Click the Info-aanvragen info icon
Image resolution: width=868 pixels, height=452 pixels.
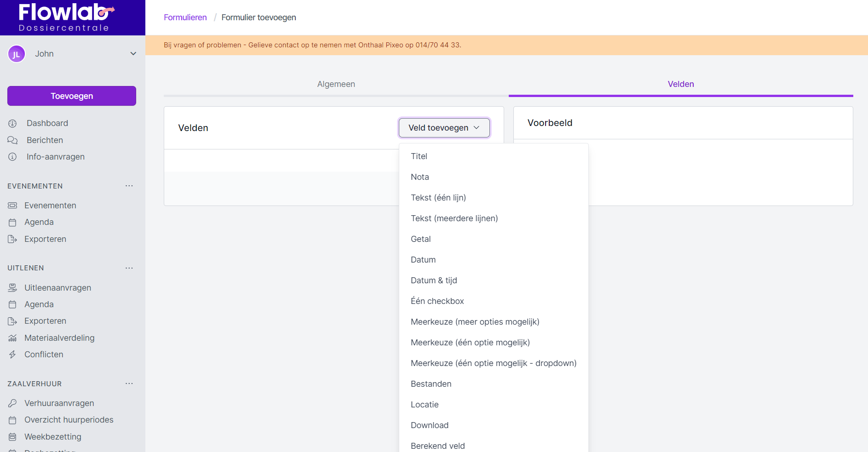click(x=12, y=157)
